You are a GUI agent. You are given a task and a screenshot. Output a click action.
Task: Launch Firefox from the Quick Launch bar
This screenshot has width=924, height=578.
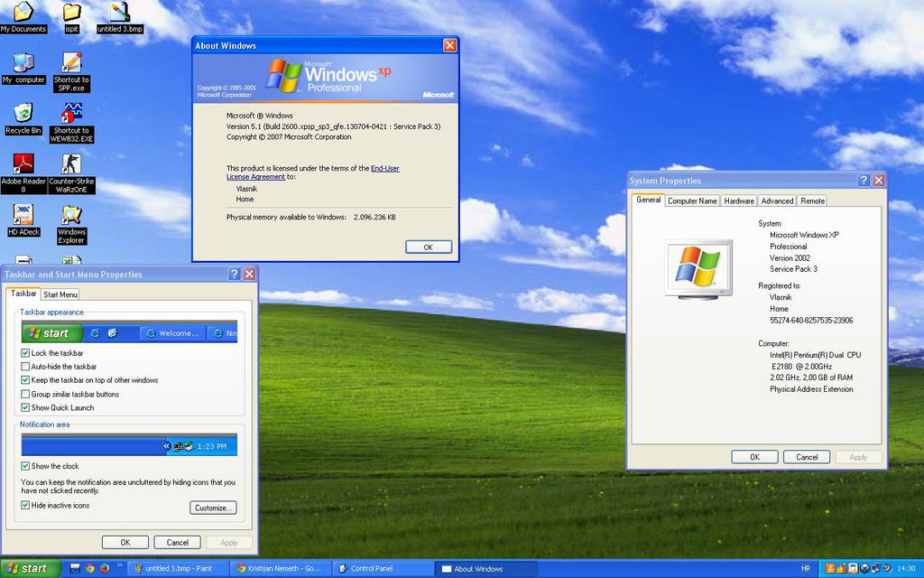104,569
